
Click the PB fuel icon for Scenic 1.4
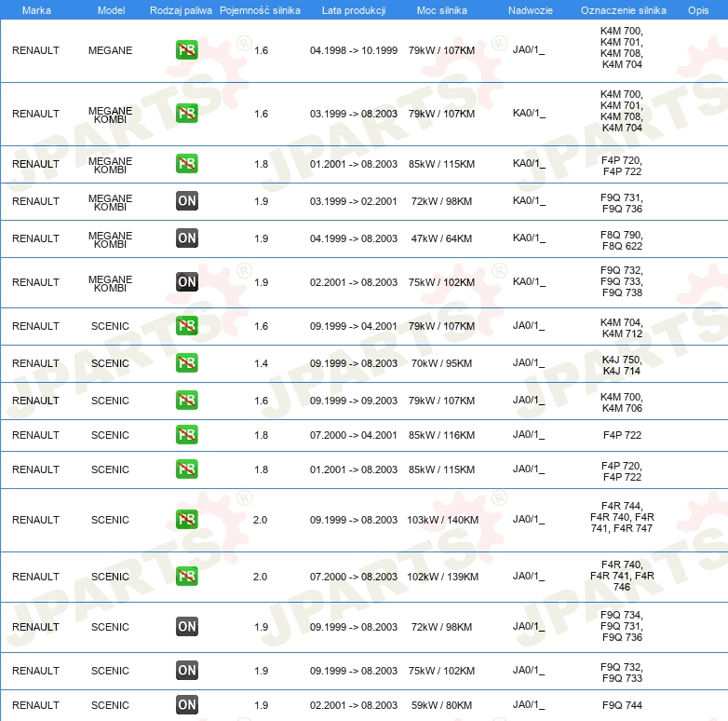(x=187, y=363)
